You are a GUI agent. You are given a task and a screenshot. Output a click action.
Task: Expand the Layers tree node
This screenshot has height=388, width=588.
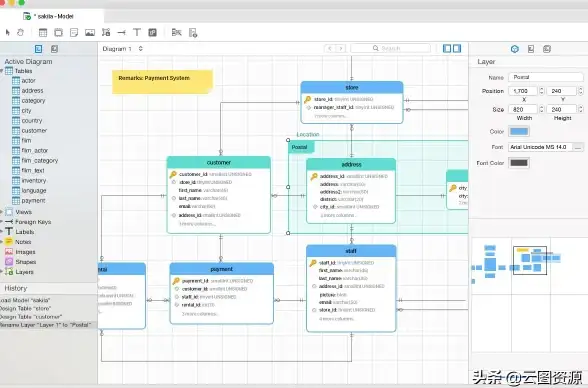2,272
